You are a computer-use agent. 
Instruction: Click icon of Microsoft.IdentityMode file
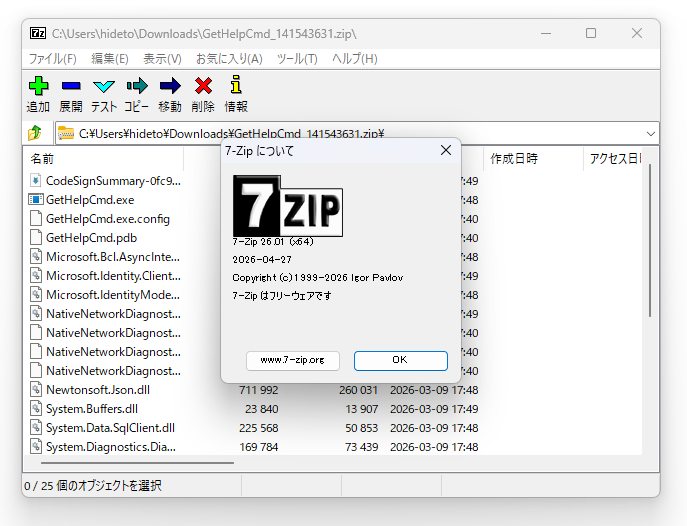point(36,294)
